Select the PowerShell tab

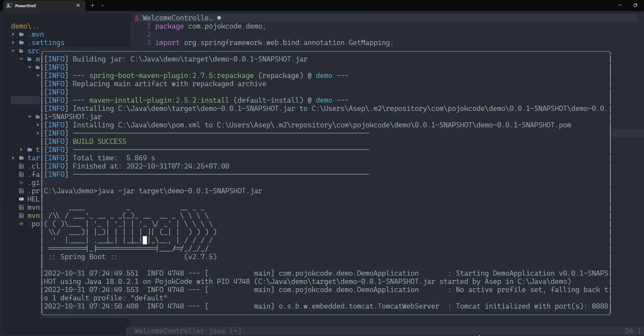(x=44, y=5)
